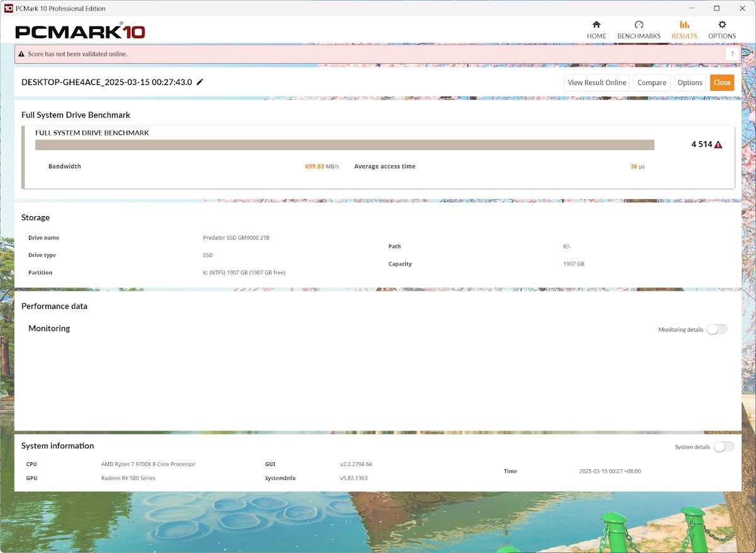Click the orange Close button
This screenshot has width=756, height=553.
722,83
